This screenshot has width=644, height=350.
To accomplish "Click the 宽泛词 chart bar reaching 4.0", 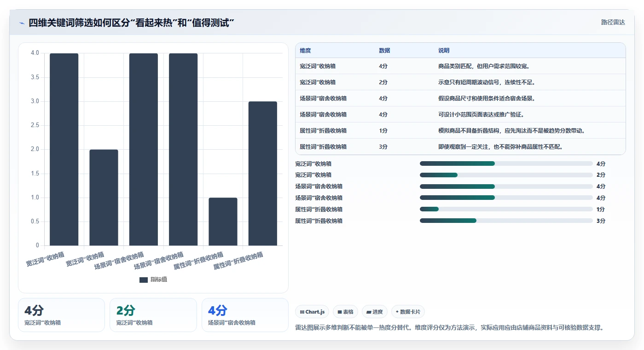I will click(x=64, y=149).
